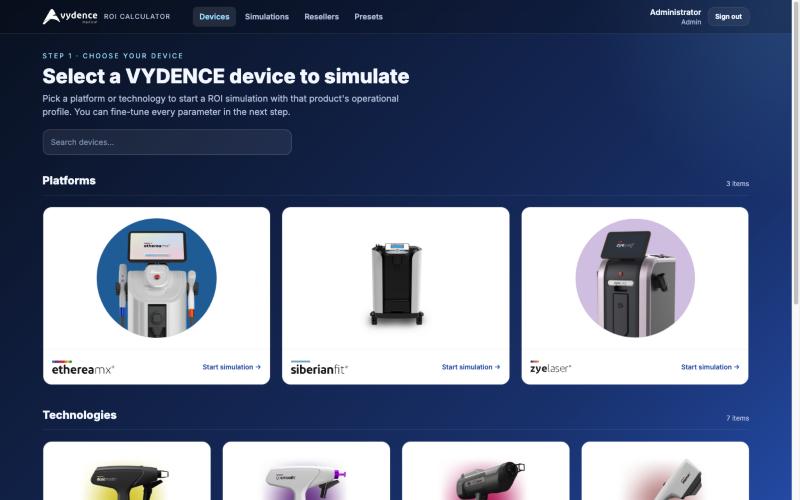Open the Devices tab

pos(214,16)
